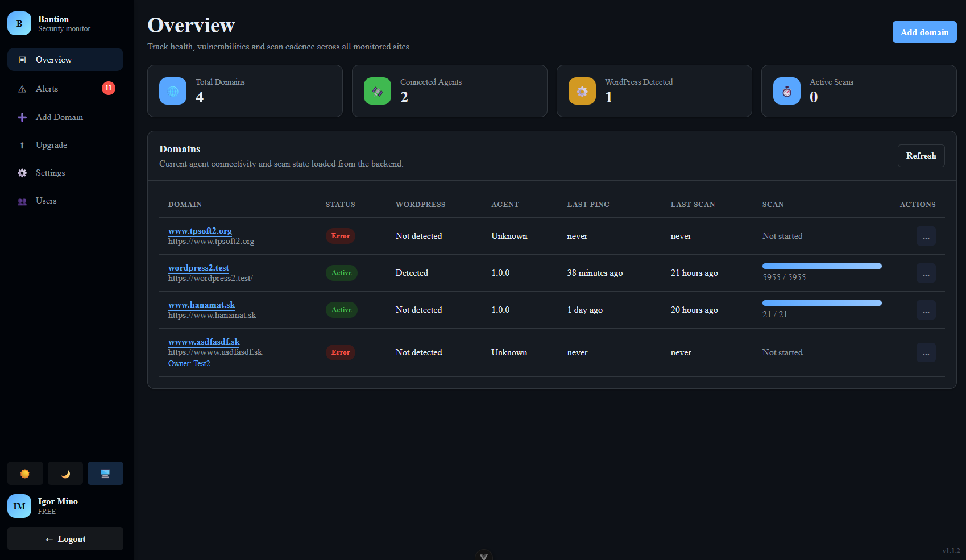
Task: Select system theme monitor button
Action: tap(105, 474)
